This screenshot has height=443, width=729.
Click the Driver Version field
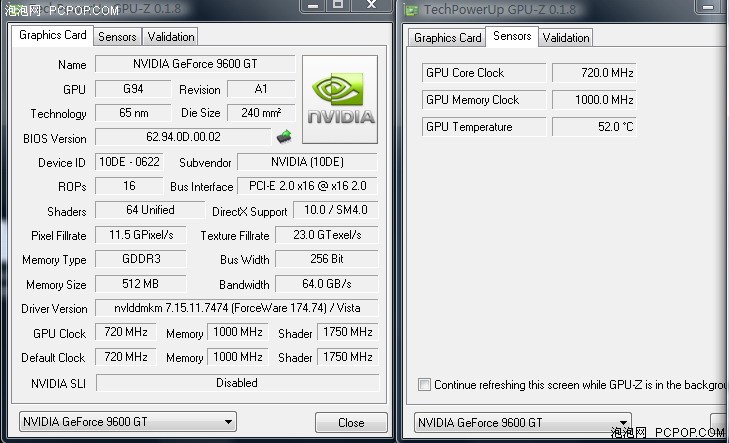pos(237,308)
